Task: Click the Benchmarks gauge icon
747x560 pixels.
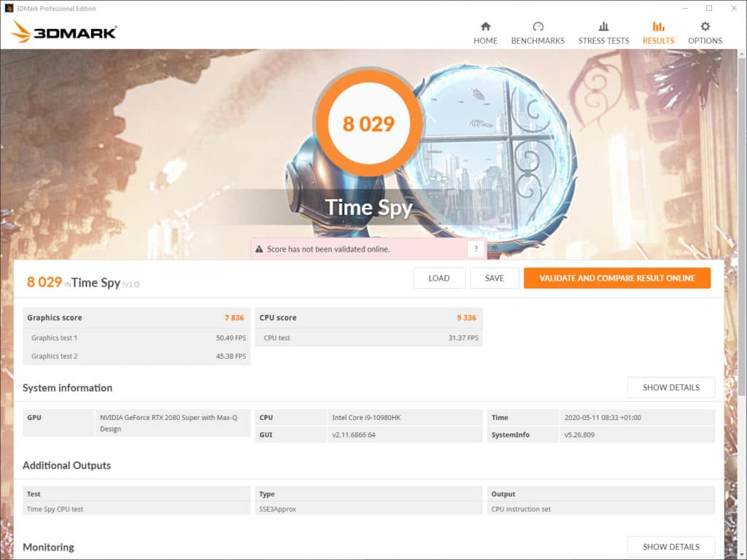Action: (x=538, y=26)
